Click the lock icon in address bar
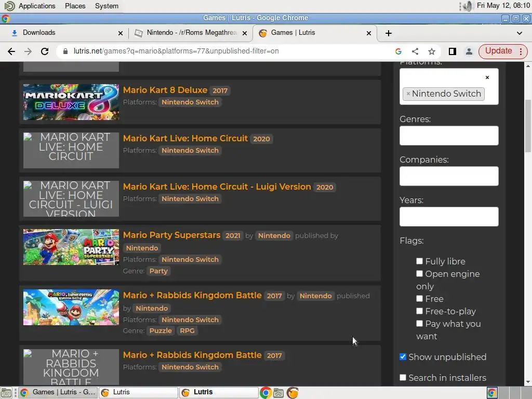Screen dimensions: 532x399 pos(65,51)
